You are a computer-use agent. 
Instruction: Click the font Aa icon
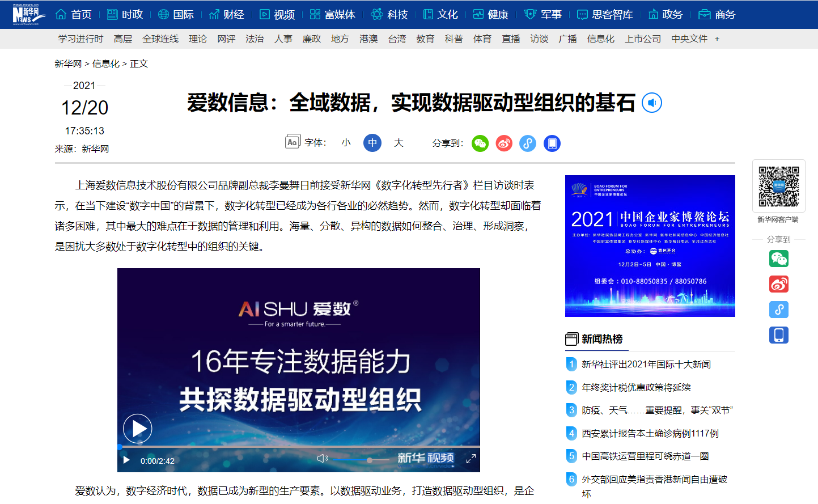[293, 142]
